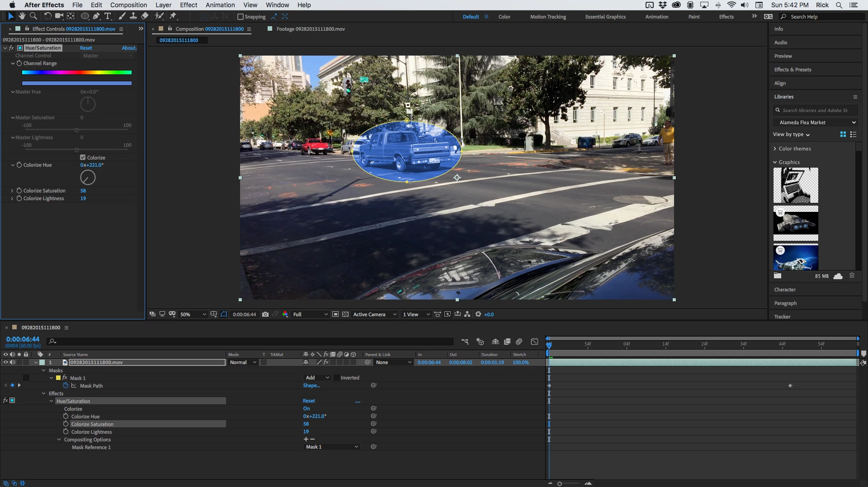
Task: Click Reset for Hue/Saturation effect
Action: coord(86,48)
